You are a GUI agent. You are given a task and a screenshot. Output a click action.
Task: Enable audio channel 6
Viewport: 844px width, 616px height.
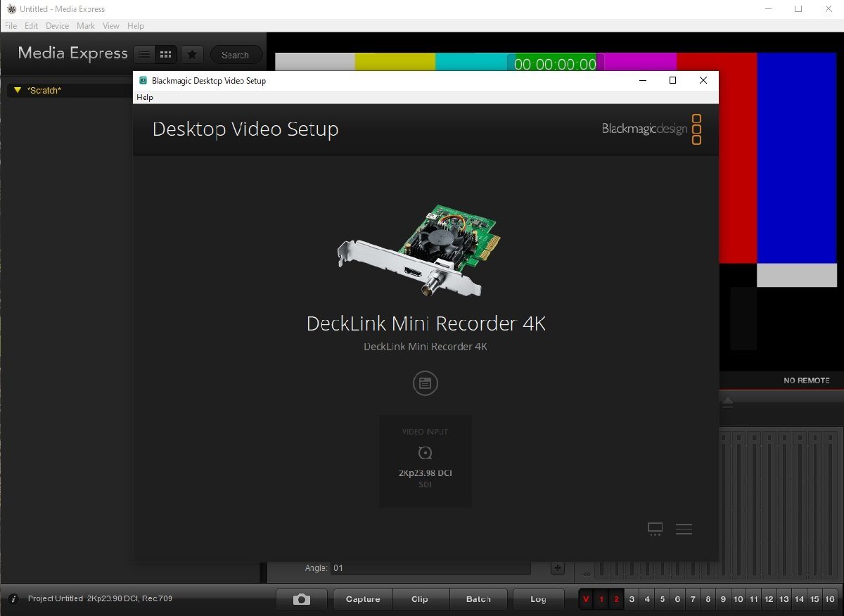(x=677, y=599)
